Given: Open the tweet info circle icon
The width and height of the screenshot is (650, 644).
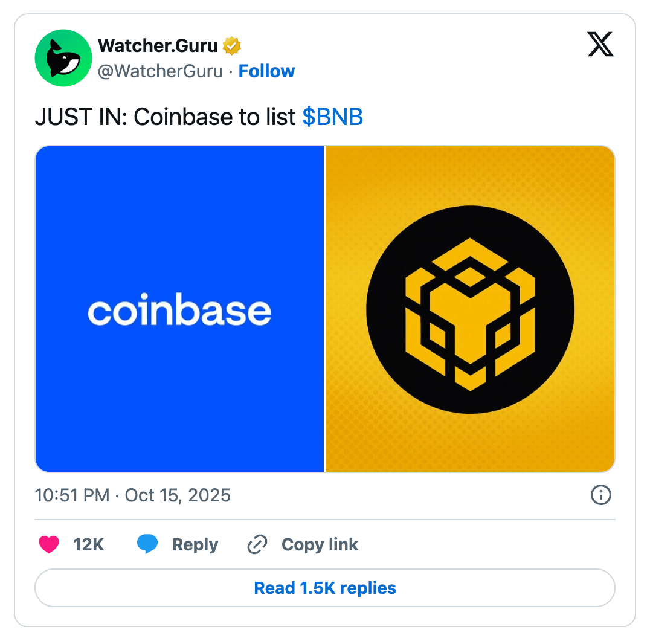Looking at the screenshot, I should click(x=600, y=495).
